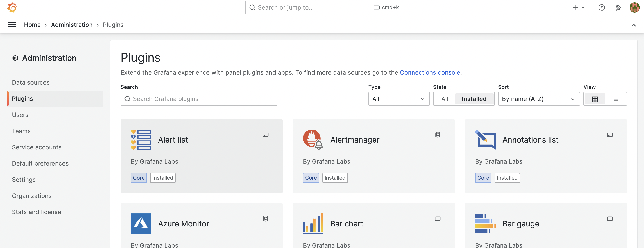Screen dimensions: 644x248
Task: Open the Help icon in top bar
Action: tap(602, 7)
